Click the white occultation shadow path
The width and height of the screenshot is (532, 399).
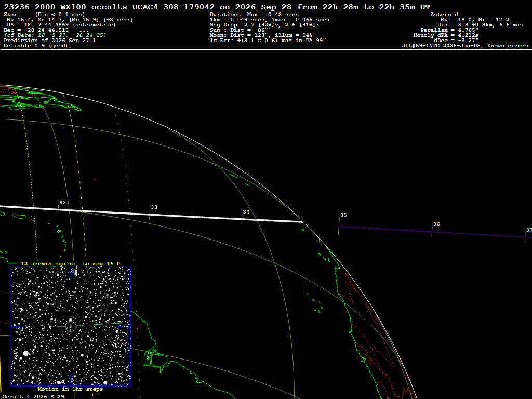point(151,214)
